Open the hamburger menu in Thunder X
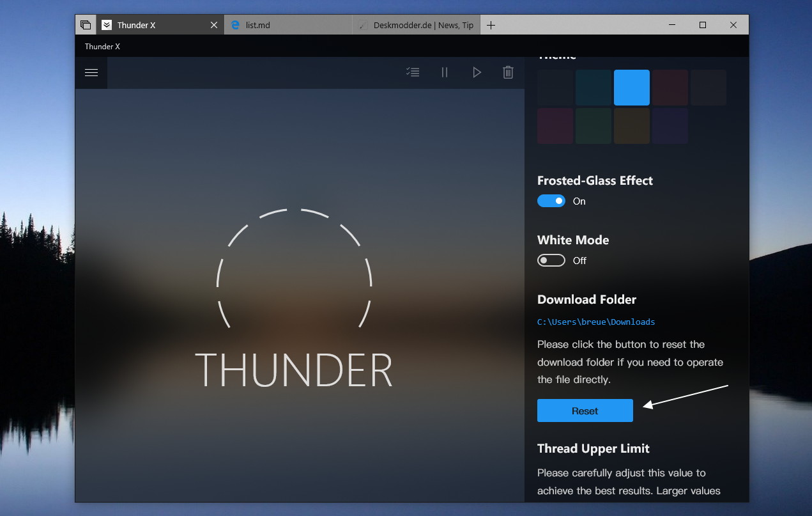The height and width of the screenshot is (516, 812). [91, 72]
